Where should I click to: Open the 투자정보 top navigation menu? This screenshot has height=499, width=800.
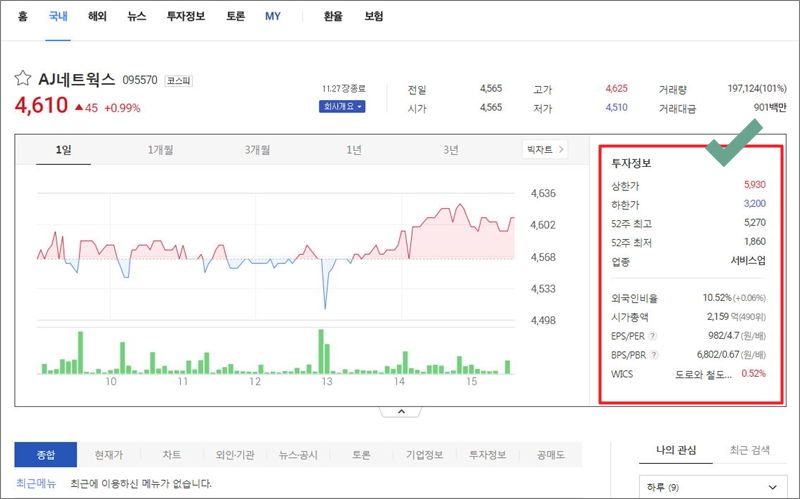click(x=186, y=16)
